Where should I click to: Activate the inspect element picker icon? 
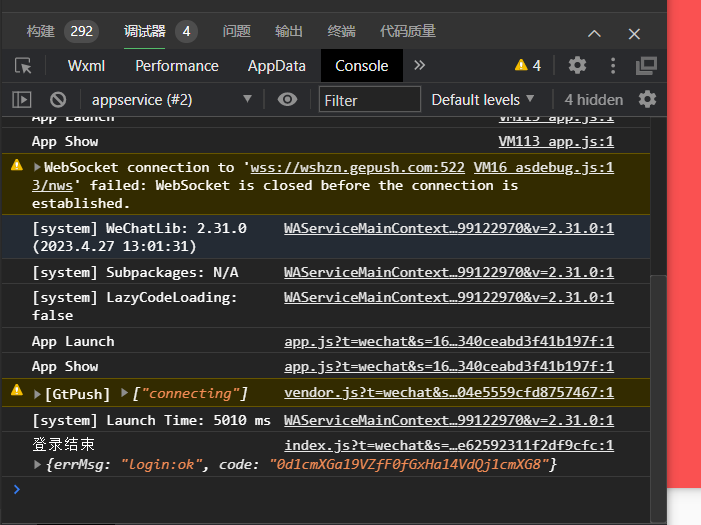pyautogui.click(x=24, y=66)
